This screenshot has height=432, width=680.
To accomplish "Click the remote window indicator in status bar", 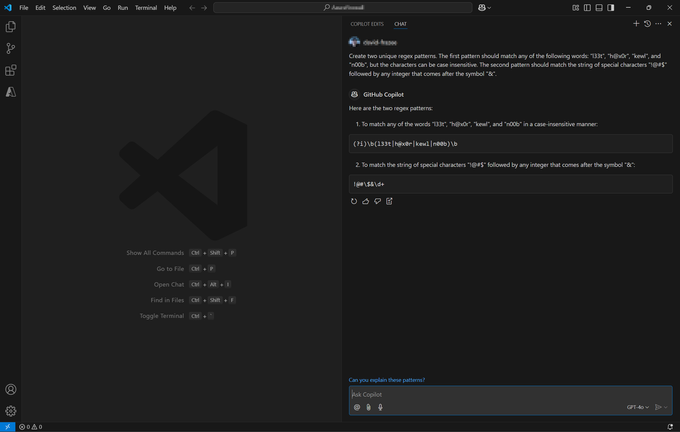I will pos(7,427).
